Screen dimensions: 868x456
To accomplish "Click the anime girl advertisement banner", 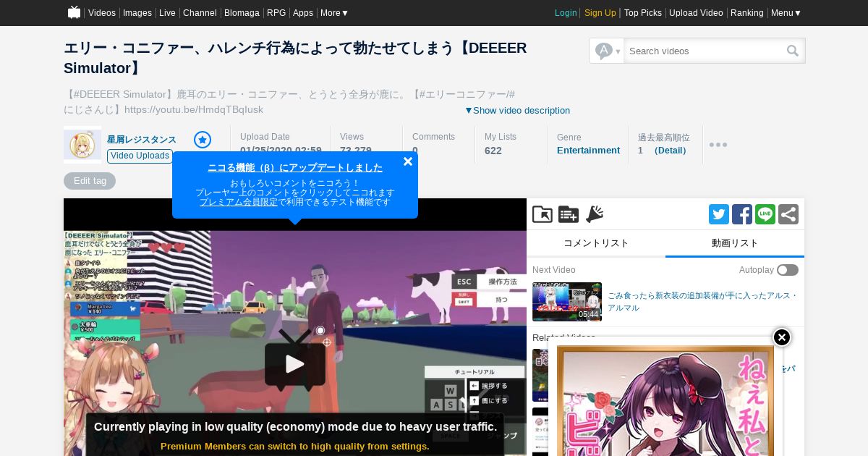I will pyautogui.click(x=665, y=402).
